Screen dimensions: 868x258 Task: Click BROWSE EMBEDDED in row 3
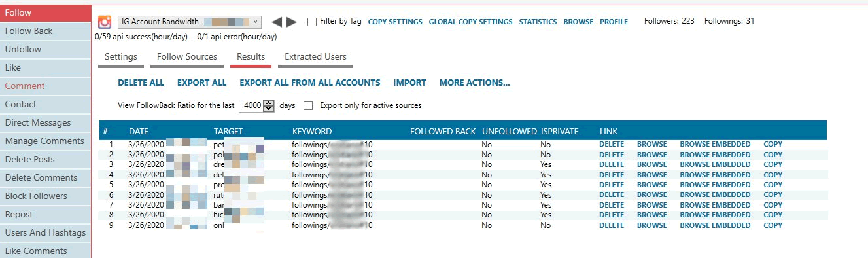716,165
